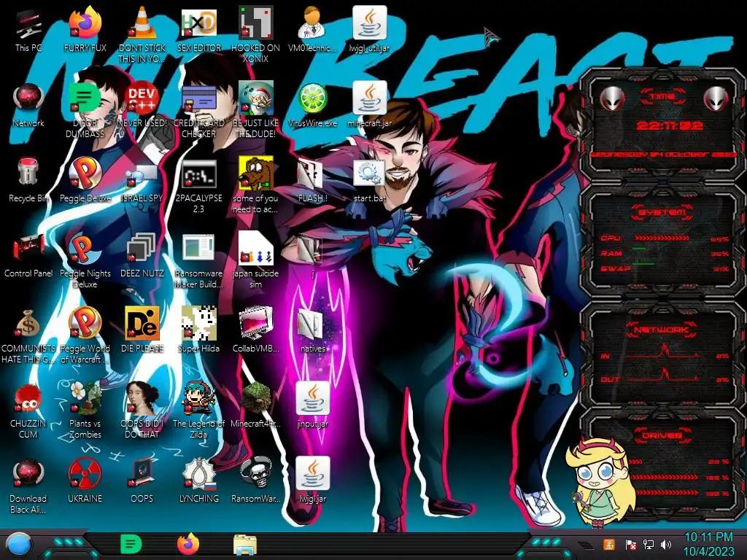Viewport: 747px width, 560px height.
Task: Select the natives folder
Action: 311,324
